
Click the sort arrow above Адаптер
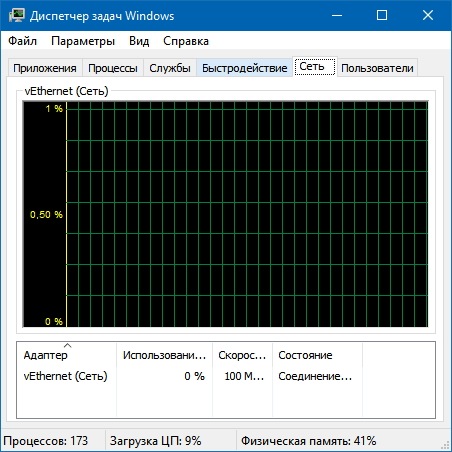(x=67, y=345)
